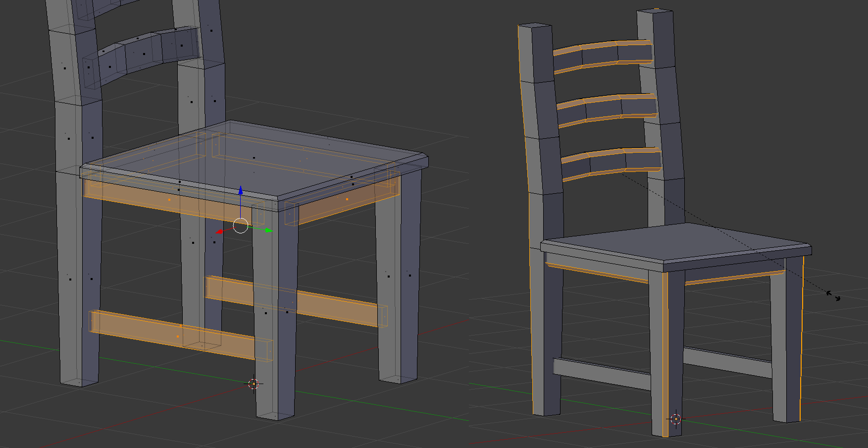868x448 pixels.
Task: Click the white manipulator center circle
Action: 241,225
